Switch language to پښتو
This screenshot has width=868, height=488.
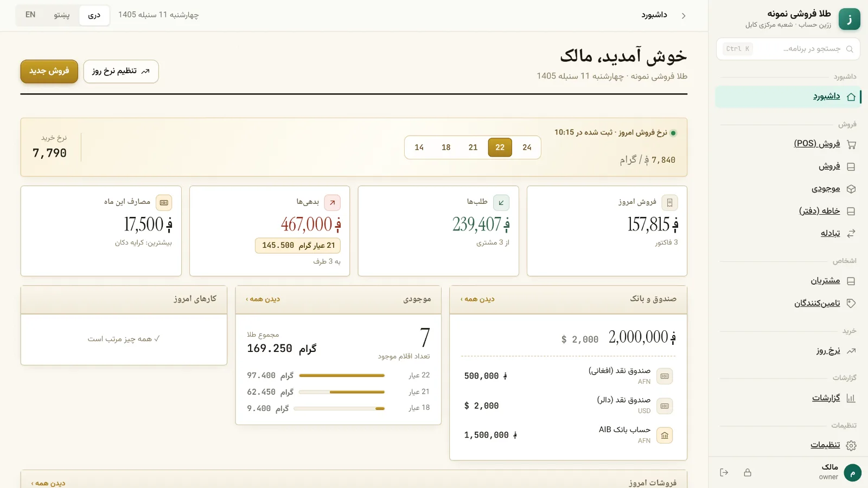coord(61,15)
